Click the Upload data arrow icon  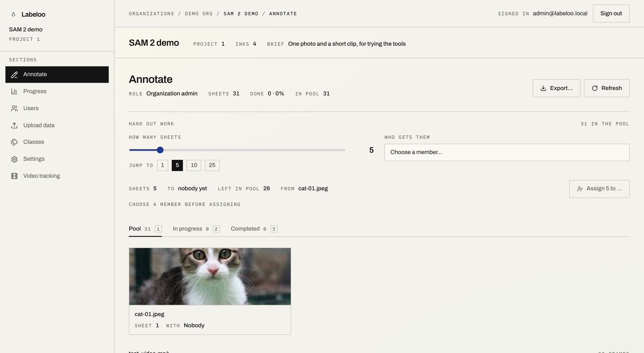coord(14,125)
